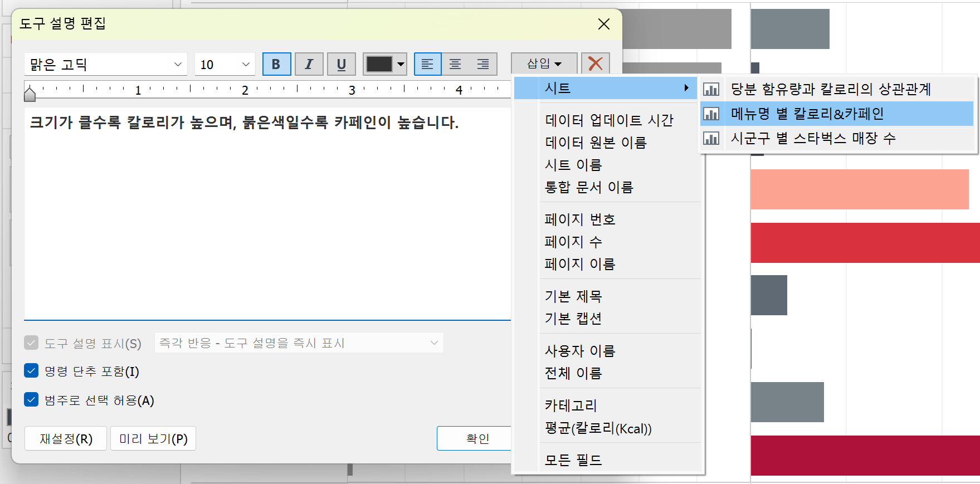Screen dimensions: 980x484
Task: Open the font size 10 dropdown
Action: [246, 64]
